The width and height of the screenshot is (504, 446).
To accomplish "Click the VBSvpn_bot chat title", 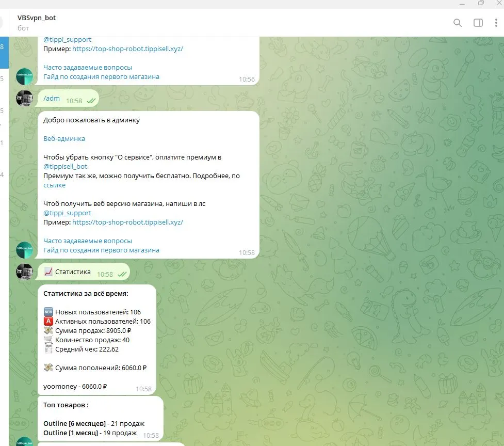I will pyautogui.click(x=36, y=18).
